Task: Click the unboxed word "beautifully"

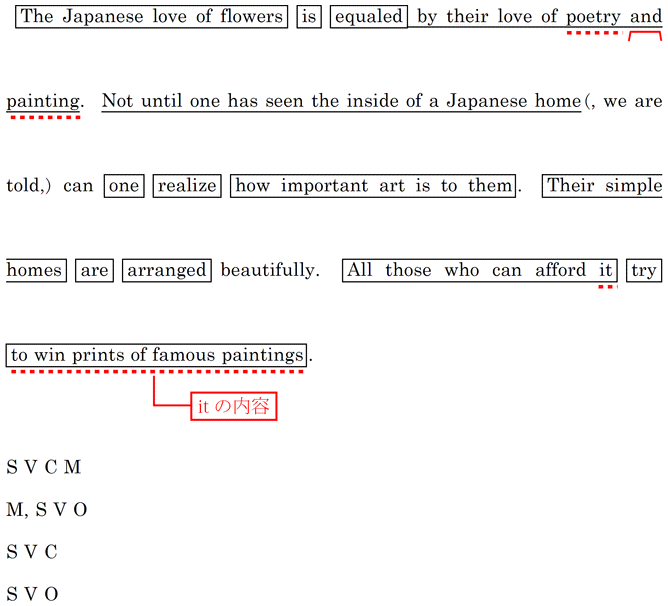Action: tap(268, 271)
